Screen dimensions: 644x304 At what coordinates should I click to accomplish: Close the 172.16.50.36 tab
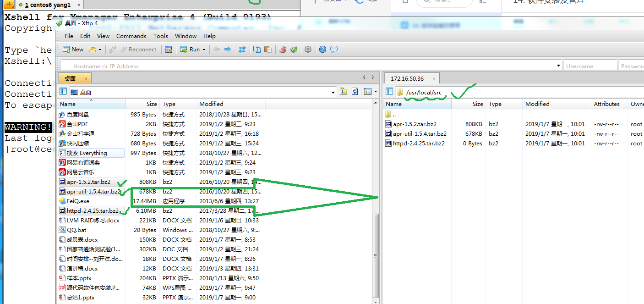pos(434,79)
